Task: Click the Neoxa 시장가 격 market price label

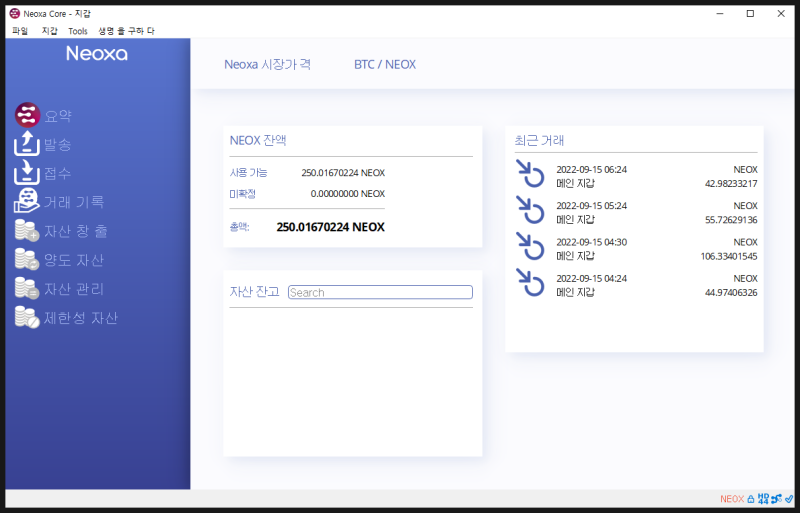Action: (267, 64)
